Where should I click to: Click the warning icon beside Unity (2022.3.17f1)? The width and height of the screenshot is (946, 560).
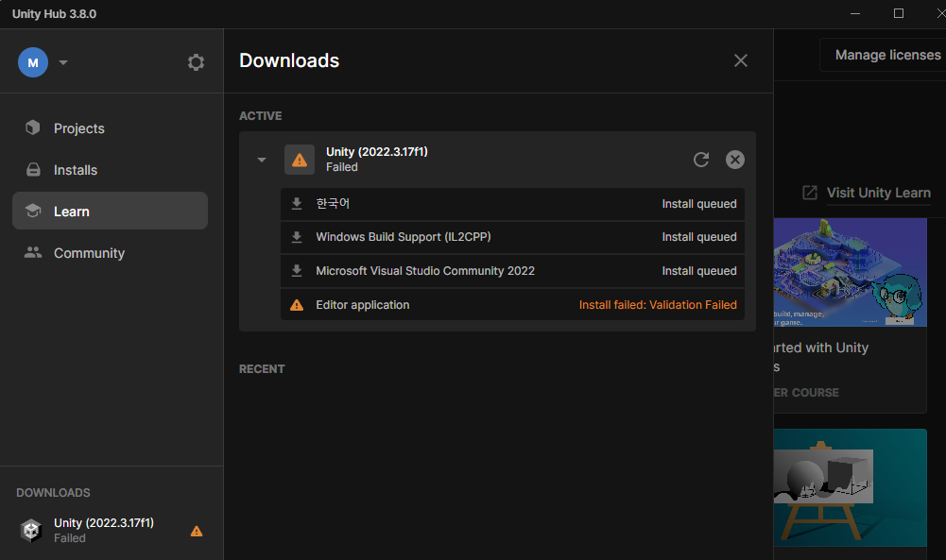click(300, 160)
